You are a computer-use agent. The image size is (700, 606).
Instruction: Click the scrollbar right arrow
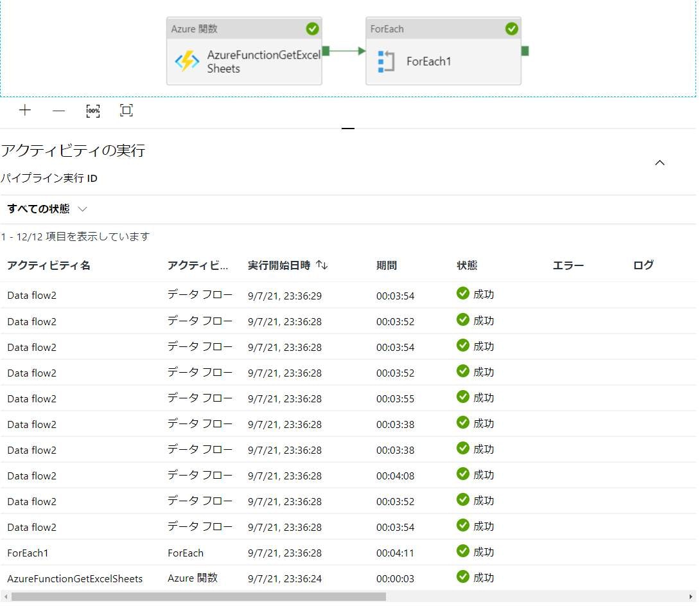click(x=691, y=596)
